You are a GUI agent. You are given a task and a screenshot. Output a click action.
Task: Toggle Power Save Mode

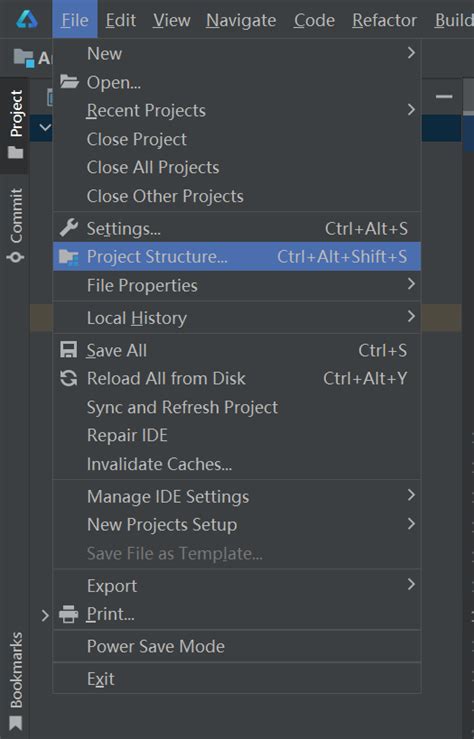click(237, 646)
